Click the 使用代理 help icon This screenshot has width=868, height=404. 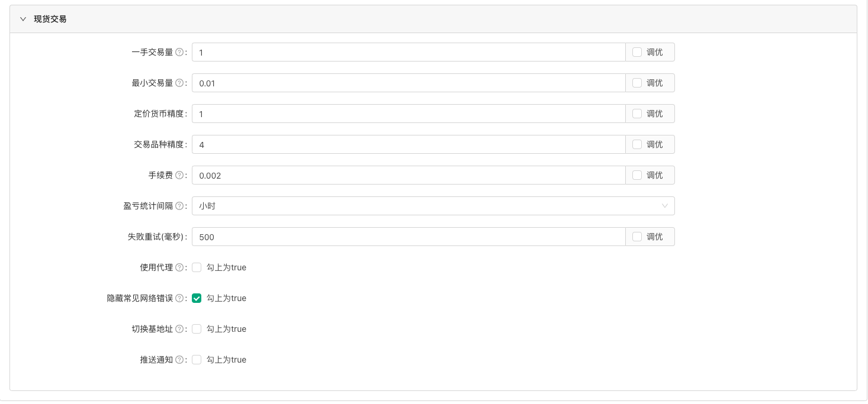coord(179,267)
